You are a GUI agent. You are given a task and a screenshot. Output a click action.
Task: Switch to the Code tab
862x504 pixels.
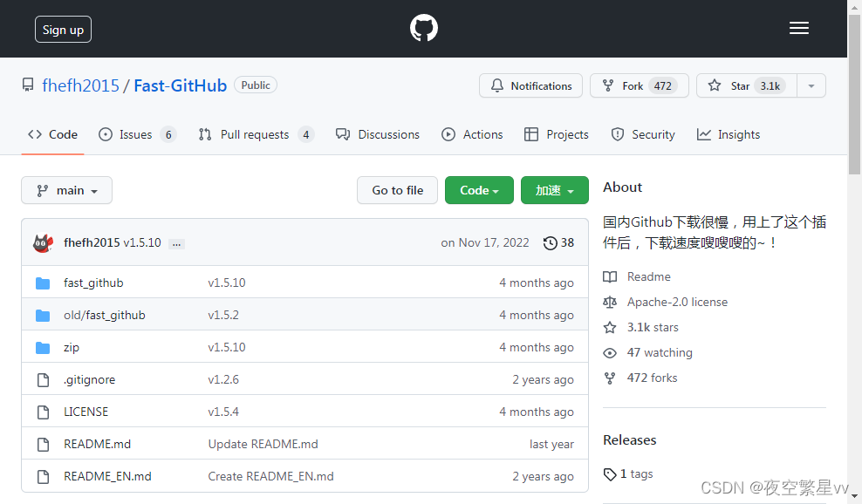click(52, 134)
